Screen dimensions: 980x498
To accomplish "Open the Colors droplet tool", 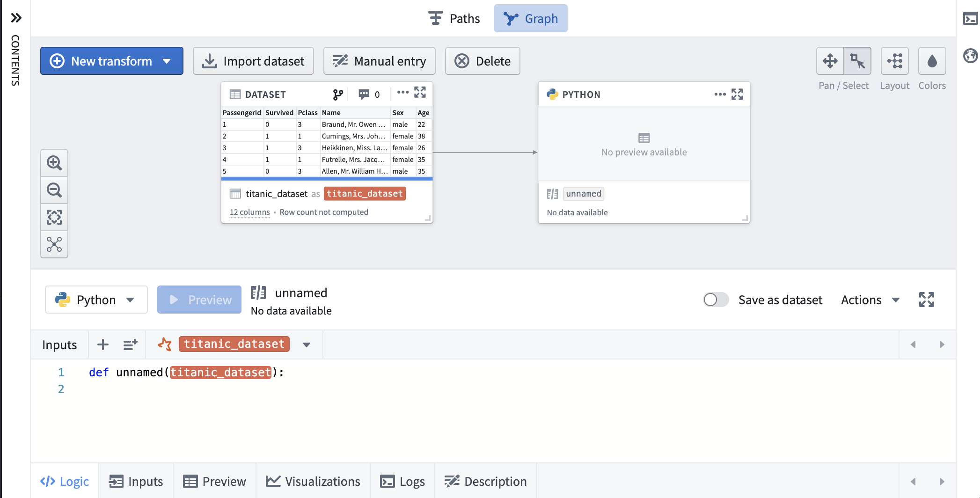I will coord(932,61).
